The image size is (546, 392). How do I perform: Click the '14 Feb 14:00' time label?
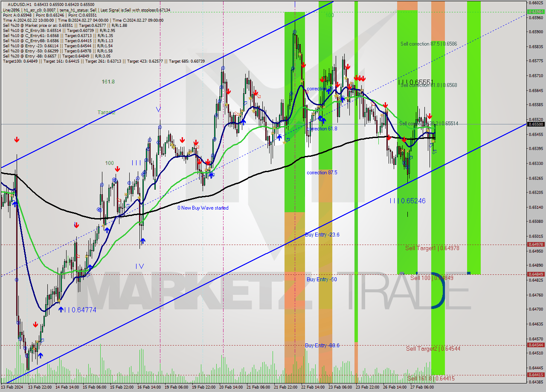(67, 387)
